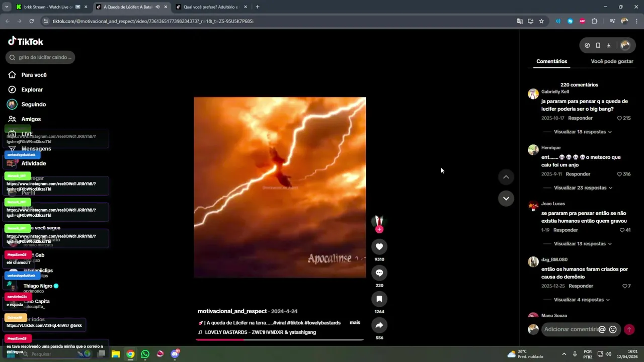Like dzg_BM.080's comment (7 likes)
The image size is (644, 362).
[x=624, y=286]
